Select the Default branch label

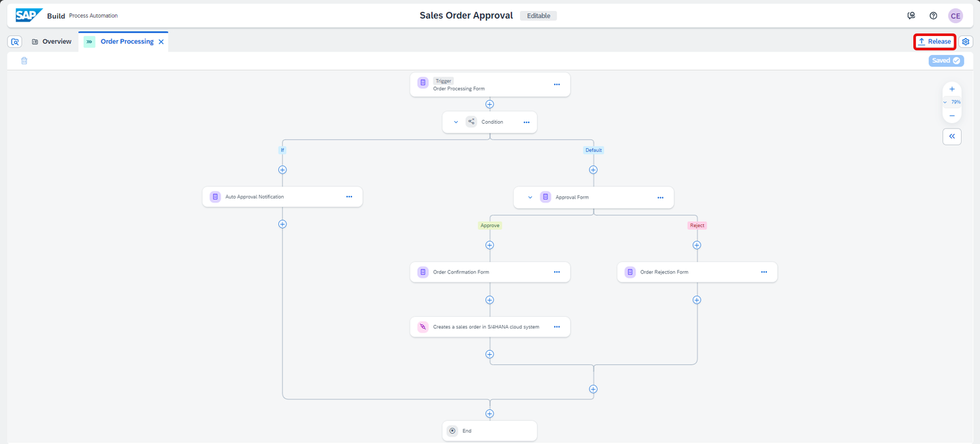coord(593,150)
